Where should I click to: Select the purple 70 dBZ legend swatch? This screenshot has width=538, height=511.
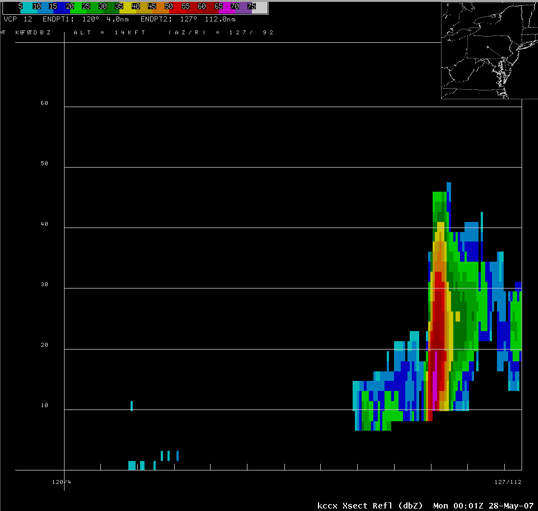[243, 8]
